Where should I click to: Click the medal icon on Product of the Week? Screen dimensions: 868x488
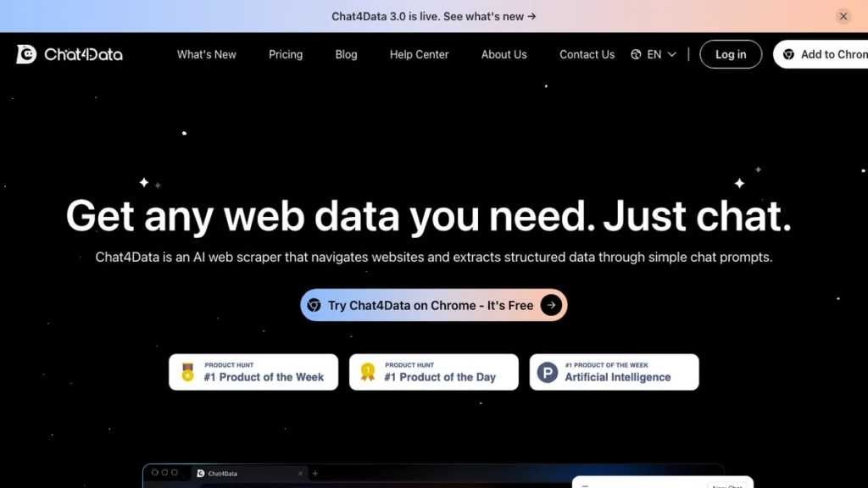[187, 372]
